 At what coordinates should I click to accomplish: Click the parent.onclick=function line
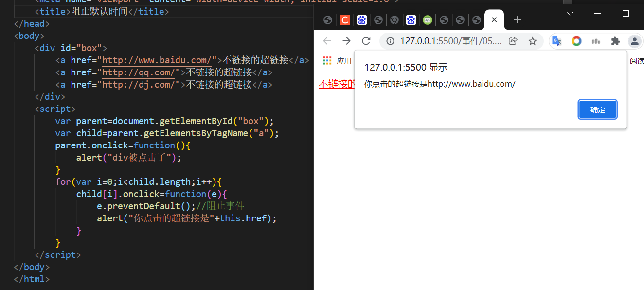point(123,145)
